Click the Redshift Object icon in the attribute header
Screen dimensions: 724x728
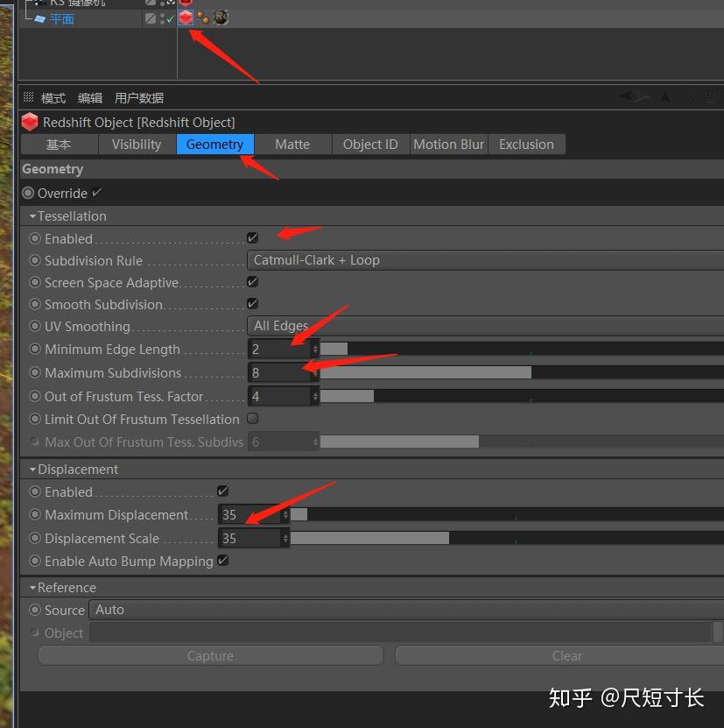pos(29,122)
